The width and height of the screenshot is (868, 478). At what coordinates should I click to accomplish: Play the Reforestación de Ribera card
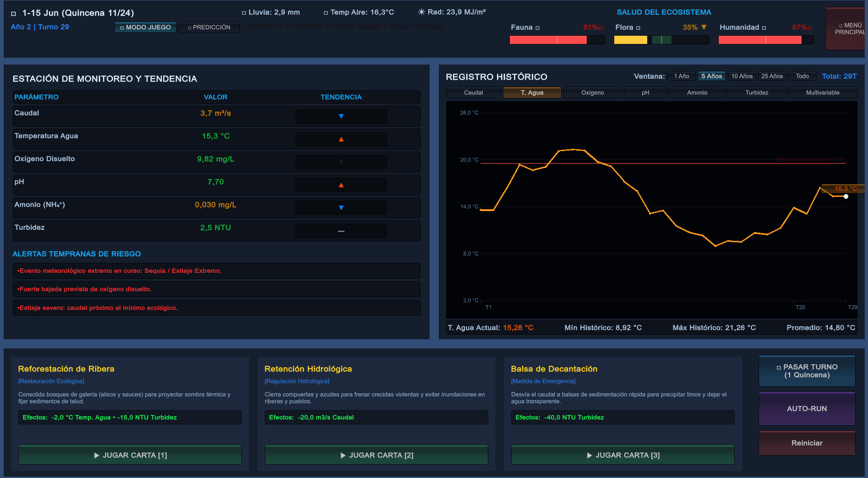[x=130, y=455]
